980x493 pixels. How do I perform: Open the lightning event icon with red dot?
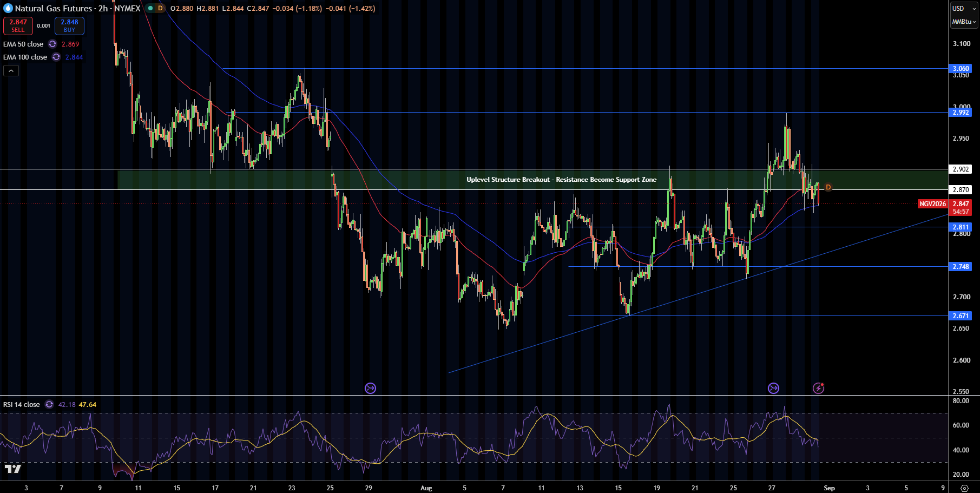(x=818, y=388)
